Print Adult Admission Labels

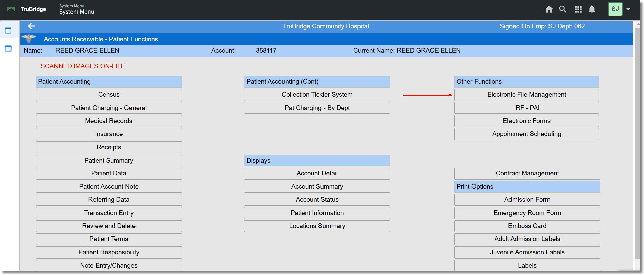click(527, 239)
